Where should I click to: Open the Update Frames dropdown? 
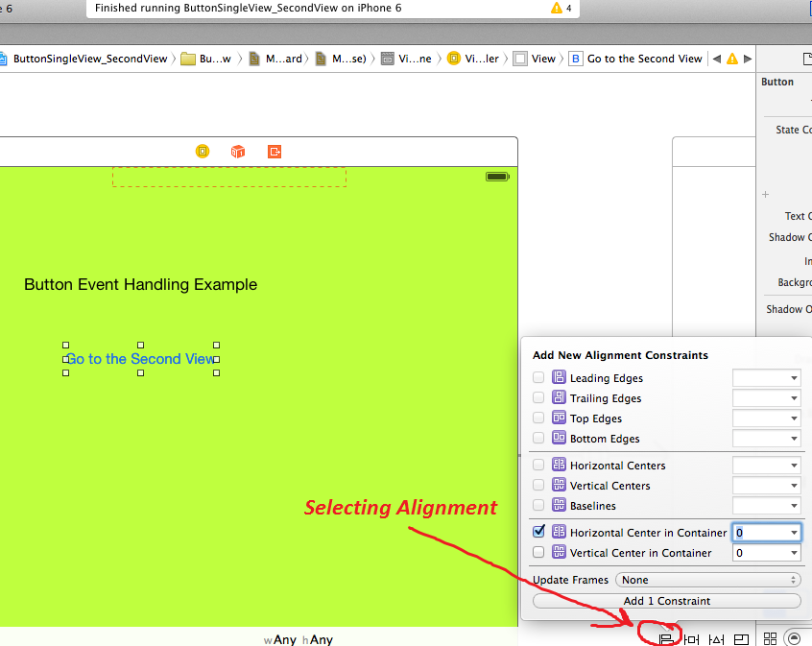pyautogui.click(x=708, y=580)
